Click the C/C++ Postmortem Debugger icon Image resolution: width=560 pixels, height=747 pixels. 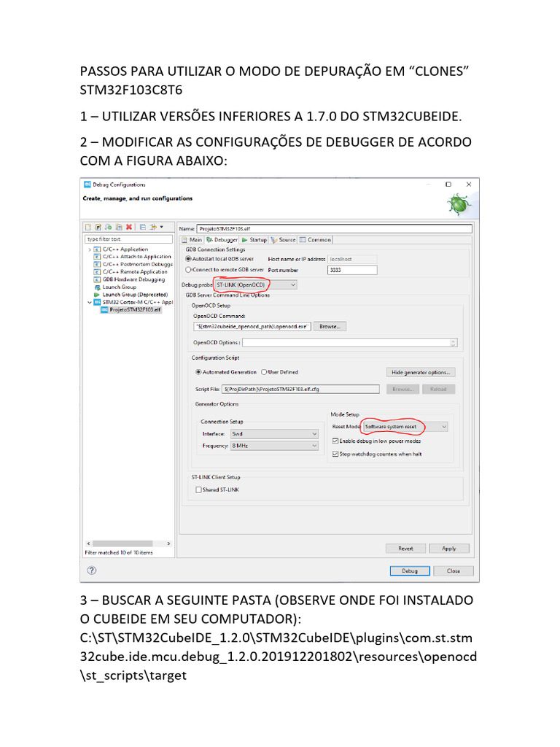(97, 264)
